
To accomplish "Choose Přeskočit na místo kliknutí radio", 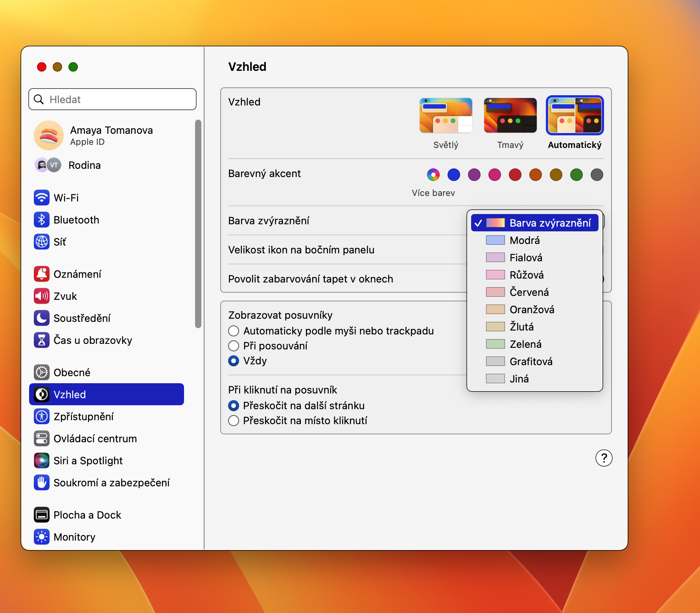I will 234,421.
